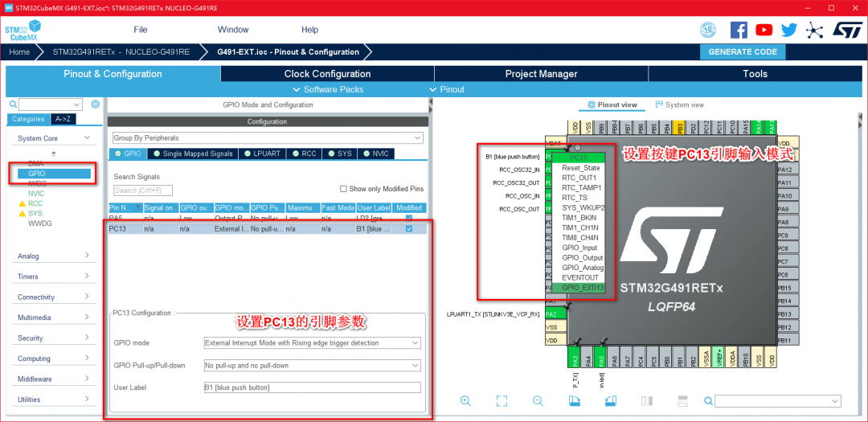Toggle Modified checkbox for PA5 row
The image size is (868, 422).
click(x=409, y=218)
